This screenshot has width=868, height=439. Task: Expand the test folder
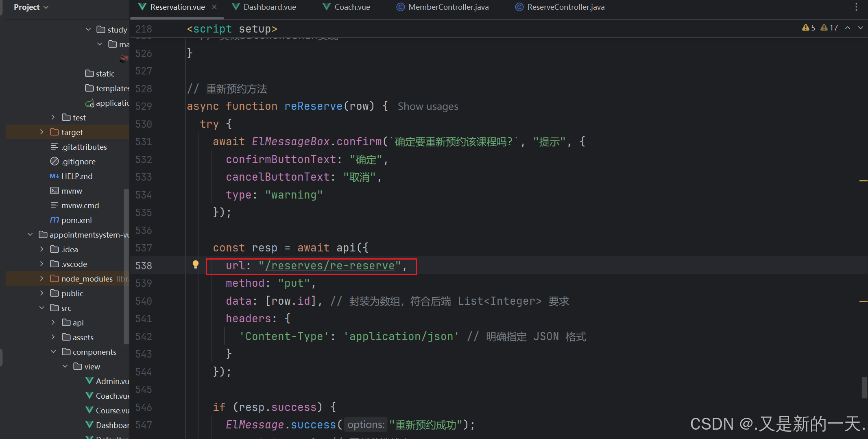pos(53,117)
